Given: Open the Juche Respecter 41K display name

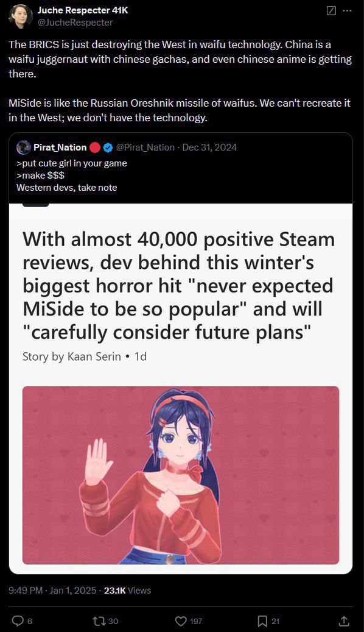Looking at the screenshot, I should coord(83,10).
